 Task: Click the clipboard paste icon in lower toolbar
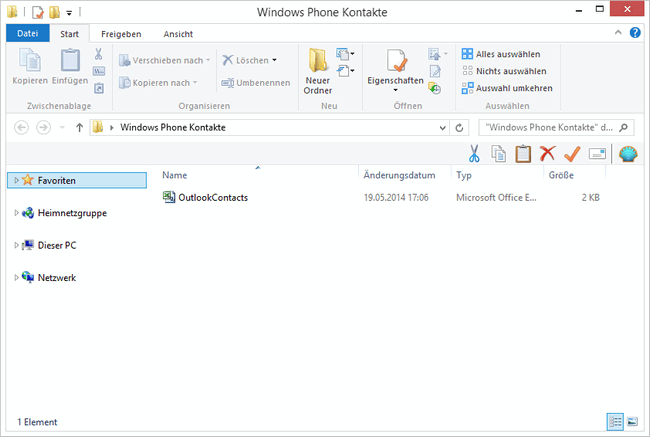[523, 153]
